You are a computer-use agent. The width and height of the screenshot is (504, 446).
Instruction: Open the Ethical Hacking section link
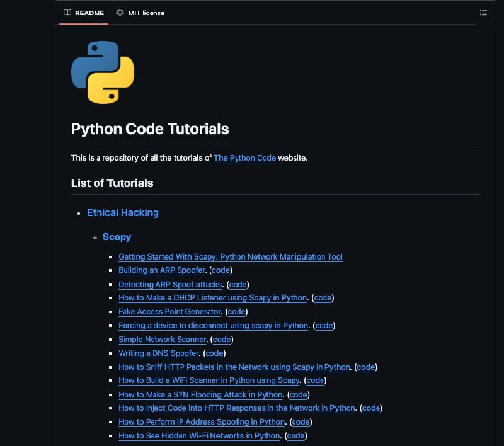[122, 212]
